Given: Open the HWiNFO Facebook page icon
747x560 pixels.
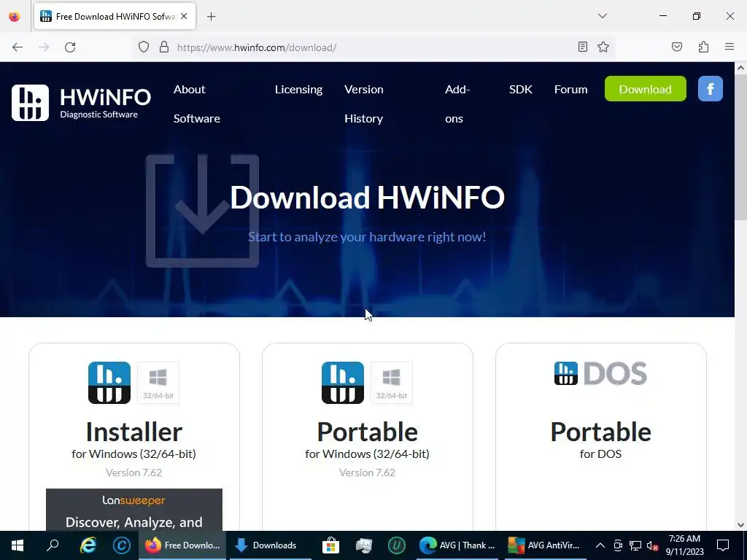Looking at the screenshot, I should pos(711,88).
